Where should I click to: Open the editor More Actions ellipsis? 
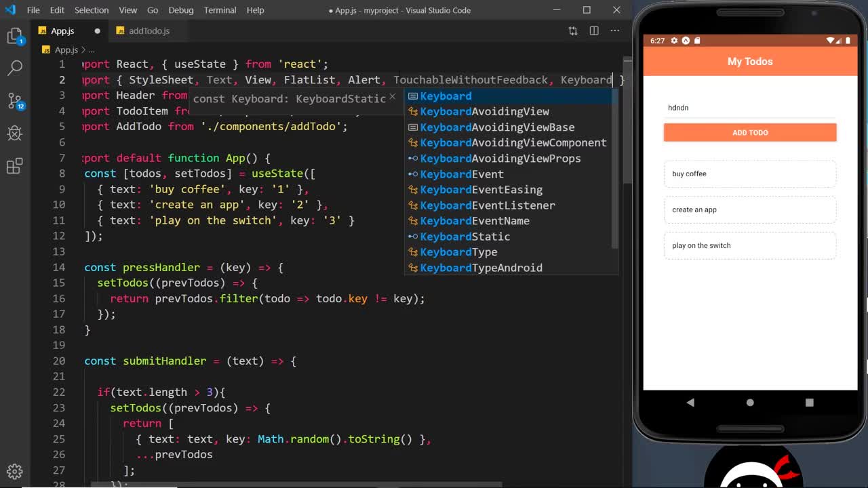pos(615,30)
